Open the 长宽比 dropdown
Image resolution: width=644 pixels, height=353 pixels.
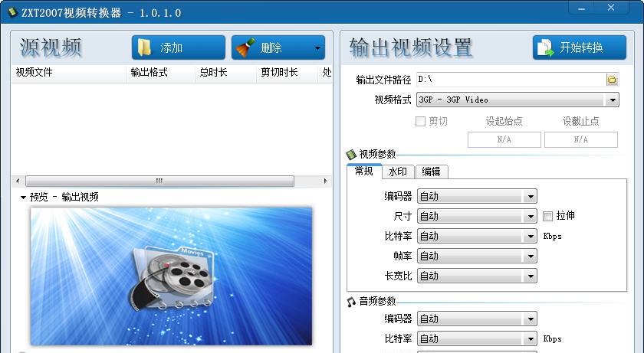click(x=477, y=276)
